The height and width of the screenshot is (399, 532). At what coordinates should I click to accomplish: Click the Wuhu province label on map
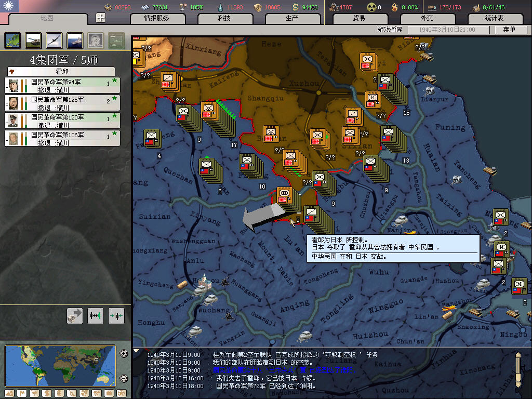(x=379, y=272)
